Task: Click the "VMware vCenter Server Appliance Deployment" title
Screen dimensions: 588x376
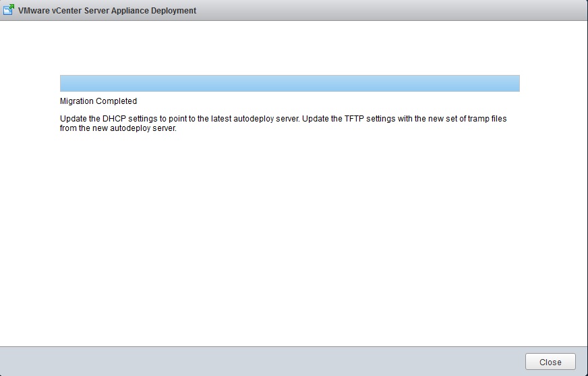Action: click(x=107, y=11)
